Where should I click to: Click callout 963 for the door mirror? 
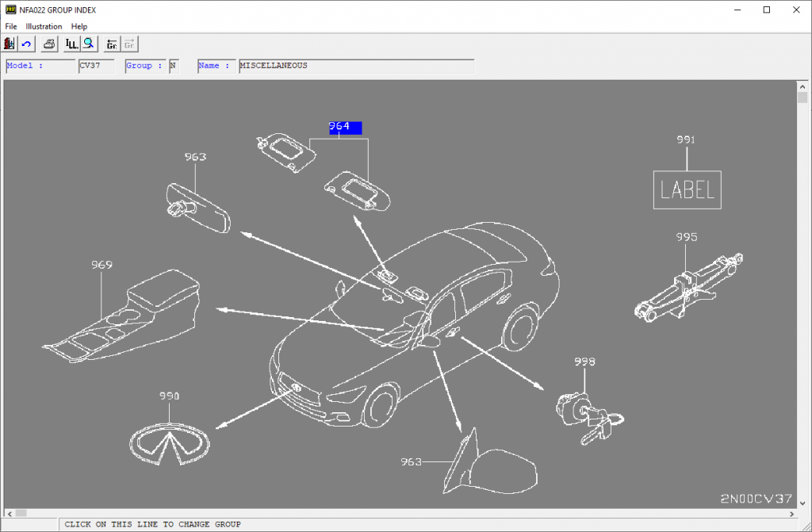tap(412, 461)
